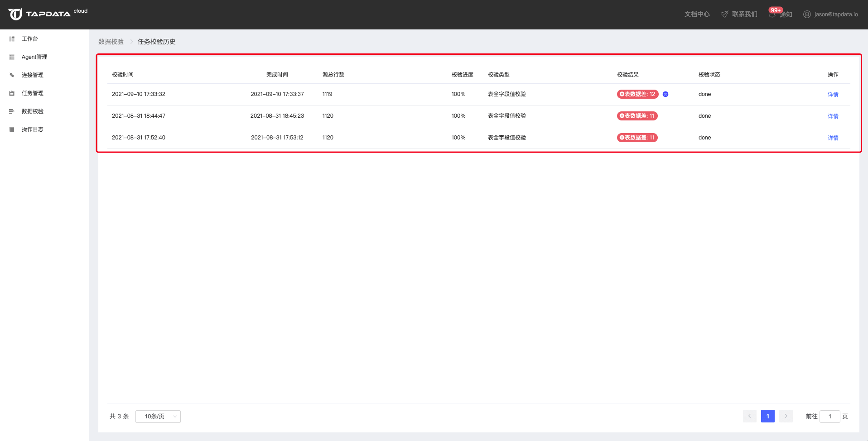This screenshot has width=868, height=441.
Task: Click the 操作日志 log icon
Action: point(12,129)
